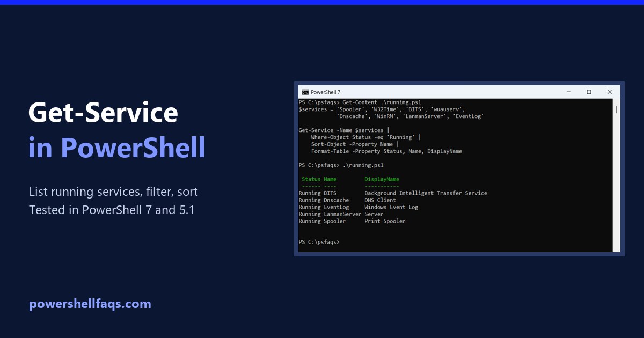The image size is (644, 338).
Task: Maximize the PowerShell 7 window
Action: (589, 92)
